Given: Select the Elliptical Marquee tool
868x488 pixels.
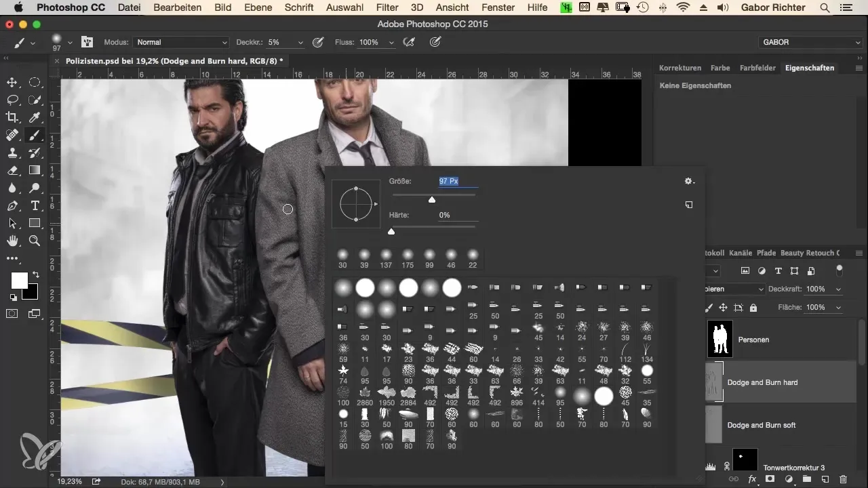Looking at the screenshot, I should click(35, 82).
